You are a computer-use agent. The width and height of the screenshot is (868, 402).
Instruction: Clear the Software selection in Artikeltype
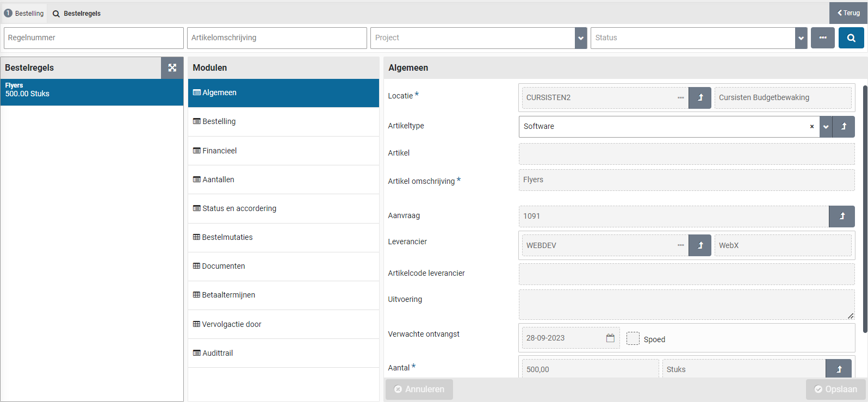[811, 127]
